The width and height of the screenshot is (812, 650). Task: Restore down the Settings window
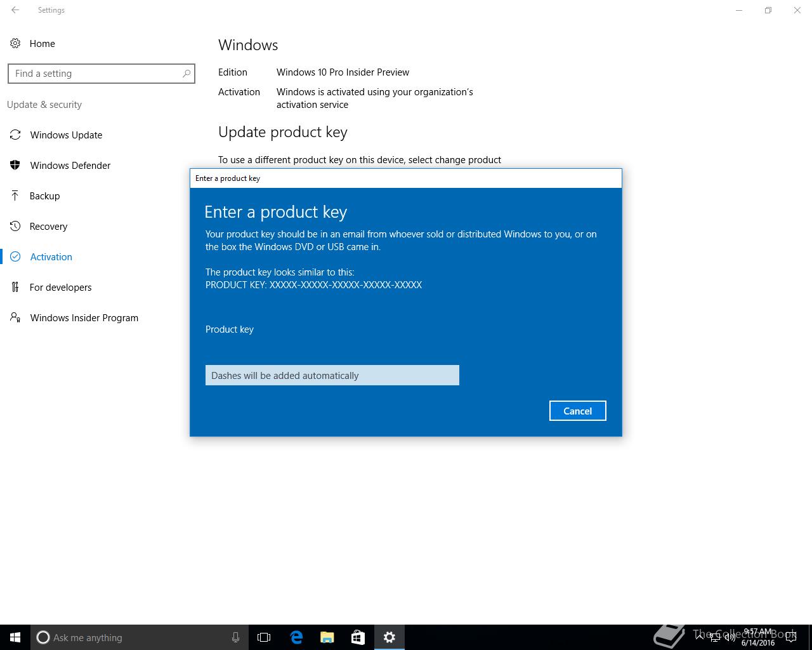(768, 10)
